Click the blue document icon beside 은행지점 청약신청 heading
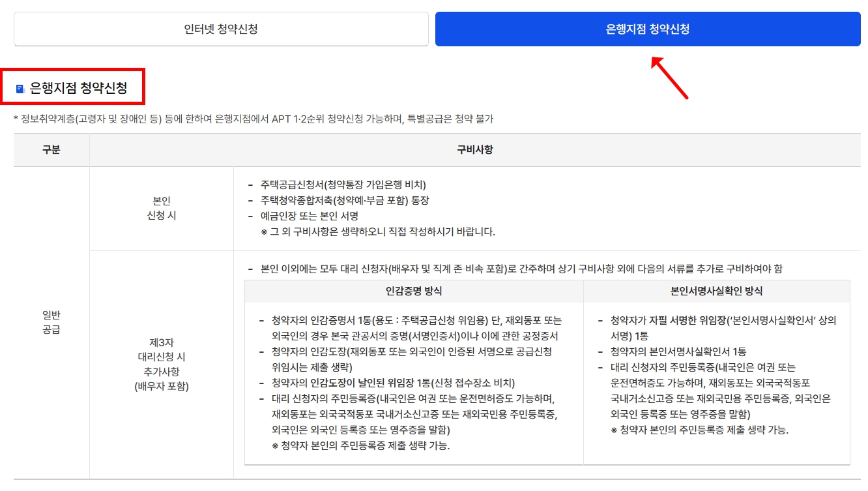Viewport: 868px width, 491px height. coord(20,89)
